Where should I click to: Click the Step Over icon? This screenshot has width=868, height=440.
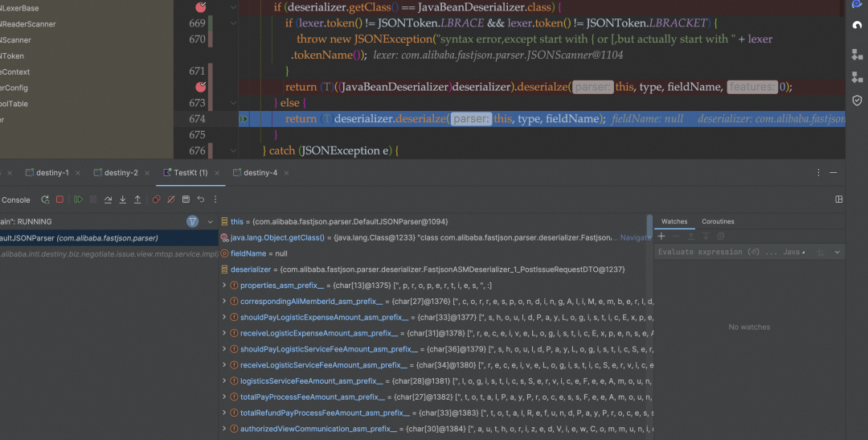coord(108,199)
